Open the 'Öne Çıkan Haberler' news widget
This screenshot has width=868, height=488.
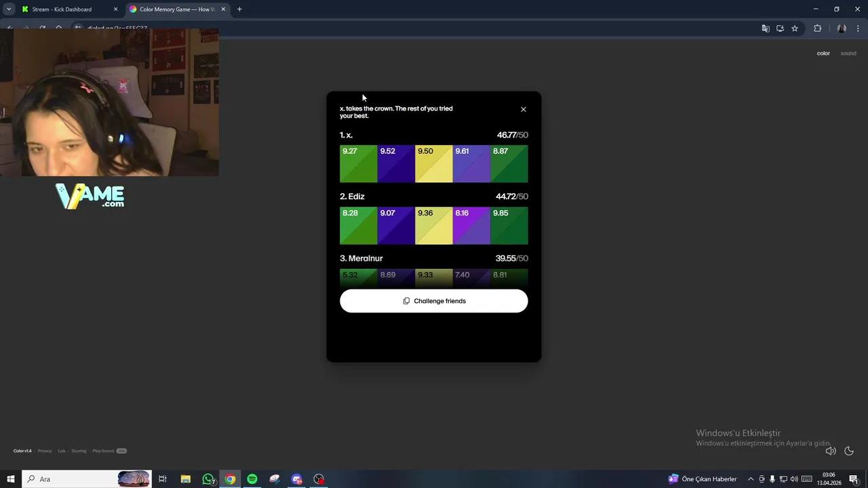point(703,479)
